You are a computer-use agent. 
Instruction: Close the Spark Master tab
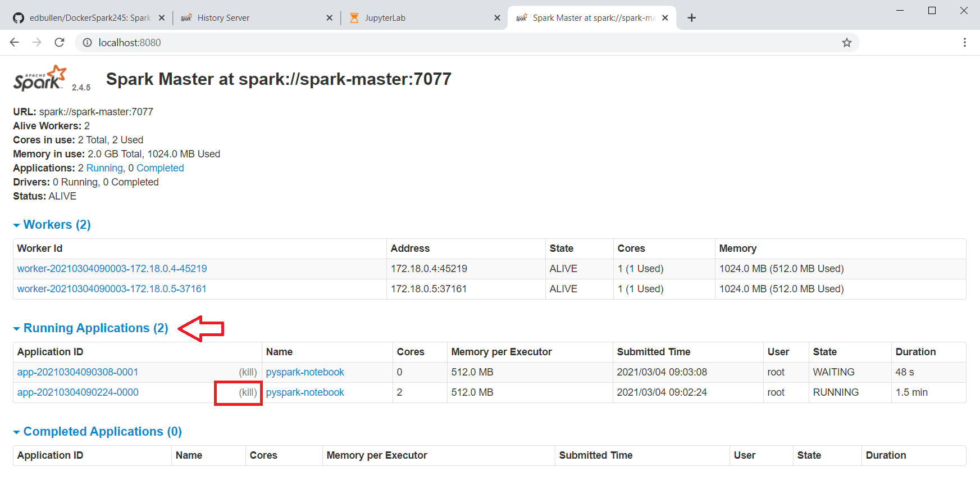point(665,18)
